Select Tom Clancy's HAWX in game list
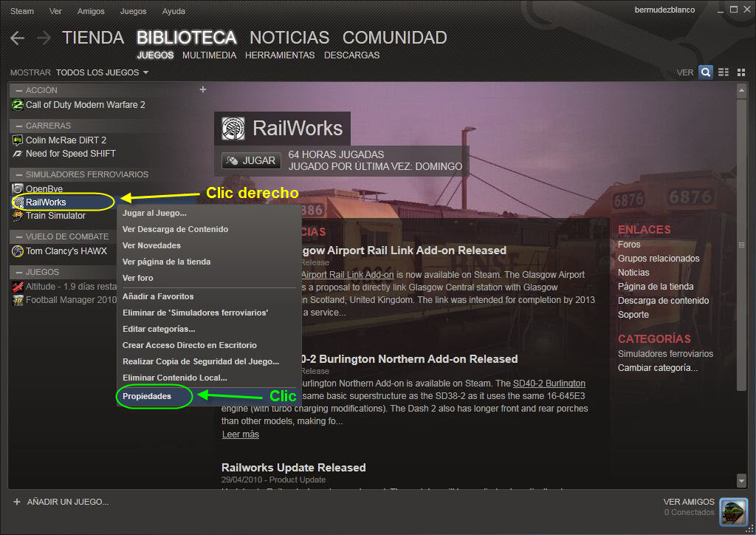 [x=66, y=251]
